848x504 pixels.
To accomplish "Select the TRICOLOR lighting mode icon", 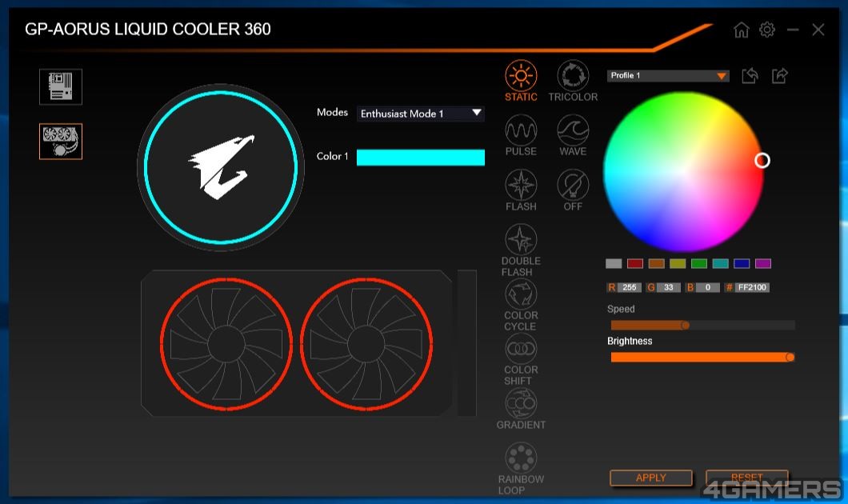I will (573, 76).
